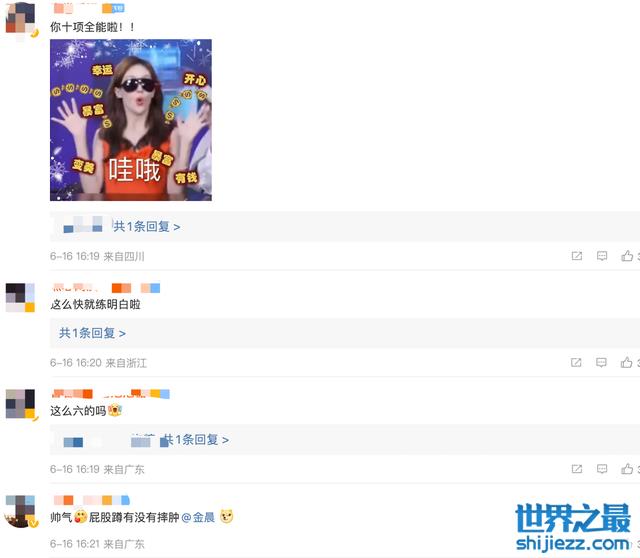Click comment icon on the Sichuan comment
The image size is (640, 558).
coord(602,256)
